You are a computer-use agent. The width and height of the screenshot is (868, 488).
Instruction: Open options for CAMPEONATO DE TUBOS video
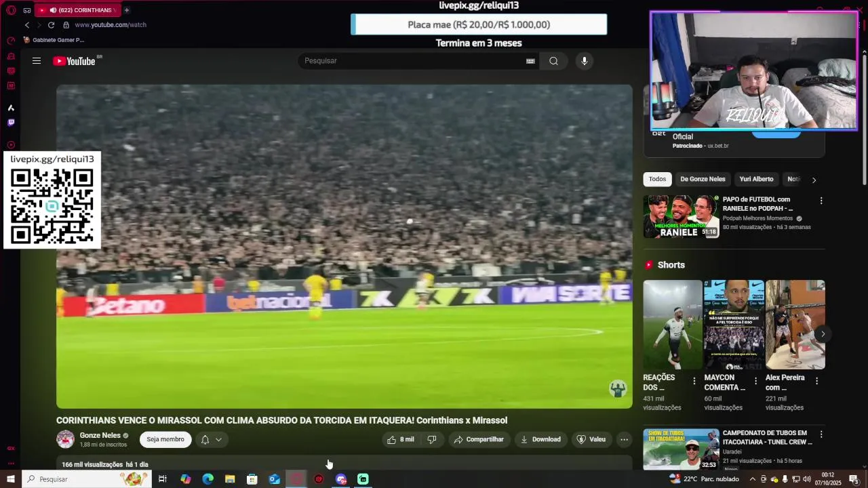[x=821, y=434]
